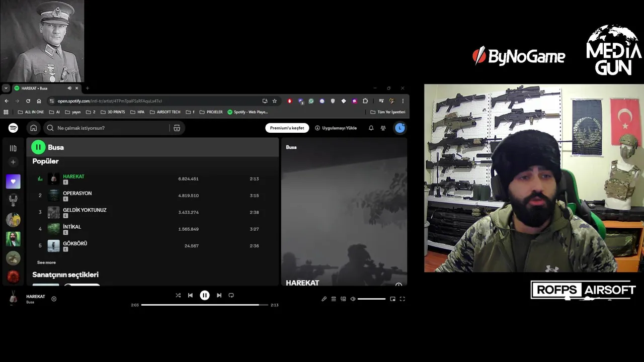Screen dimensions: 644x362
Task: Open the HAREKAT album cover in track list
Action: (x=53, y=179)
